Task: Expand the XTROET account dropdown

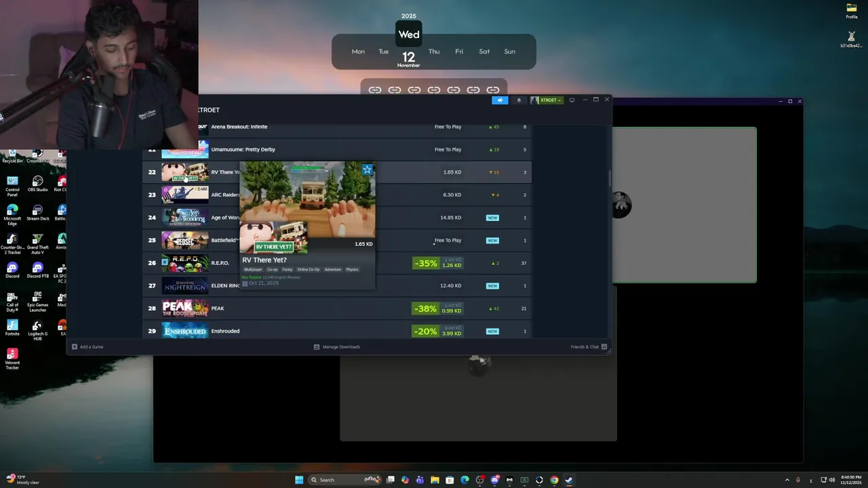Action: click(546, 100)
